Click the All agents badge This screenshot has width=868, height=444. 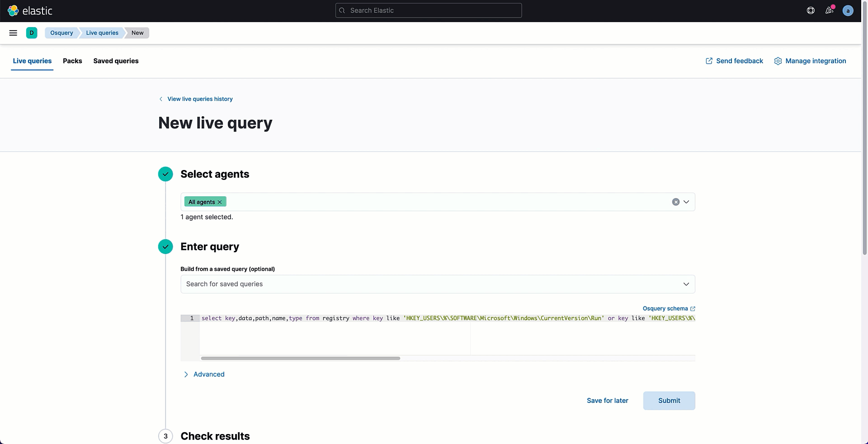[205, 202]
